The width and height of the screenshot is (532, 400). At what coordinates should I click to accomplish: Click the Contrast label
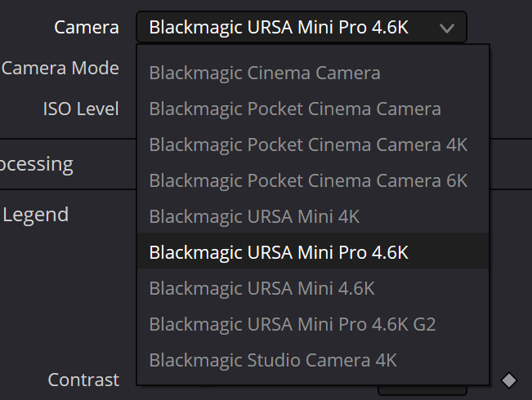pos(83,380)
